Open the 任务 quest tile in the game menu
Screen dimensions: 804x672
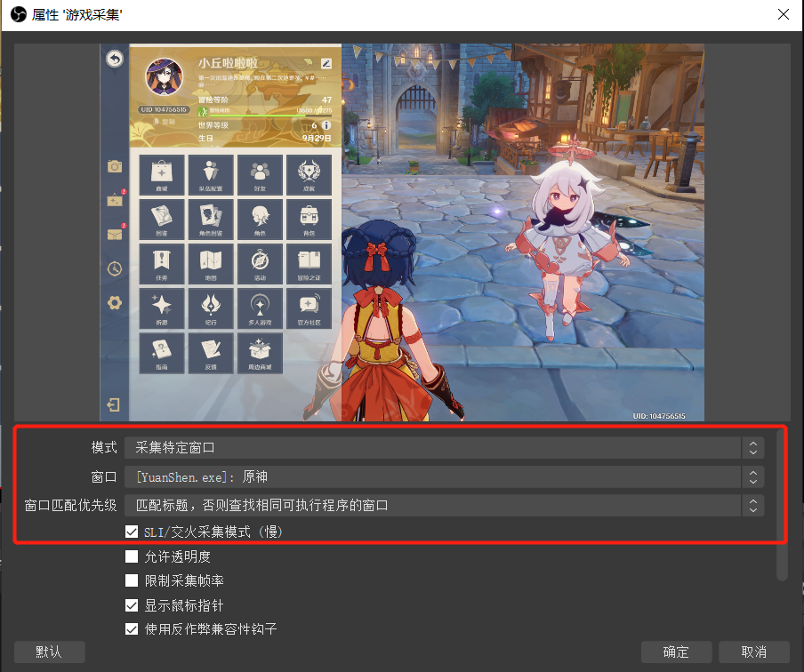162,264
